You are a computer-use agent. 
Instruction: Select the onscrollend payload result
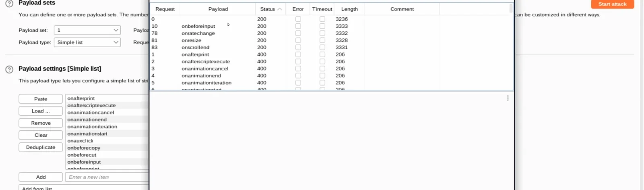195,47
